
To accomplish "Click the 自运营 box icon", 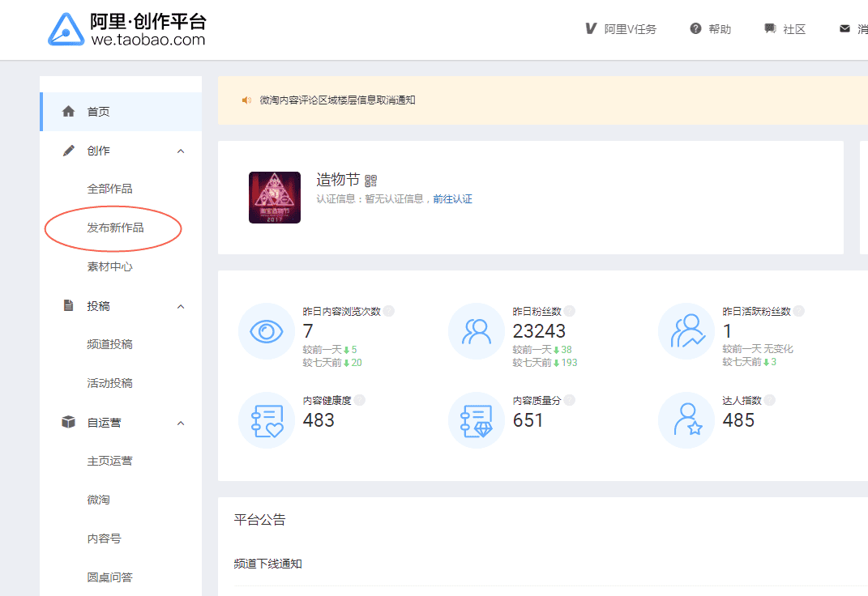I will click(x=68, y=423).
